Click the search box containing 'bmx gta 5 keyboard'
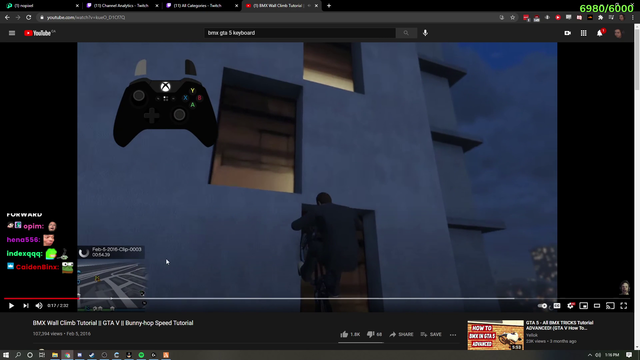640x360 pixels. click(300, 33)
